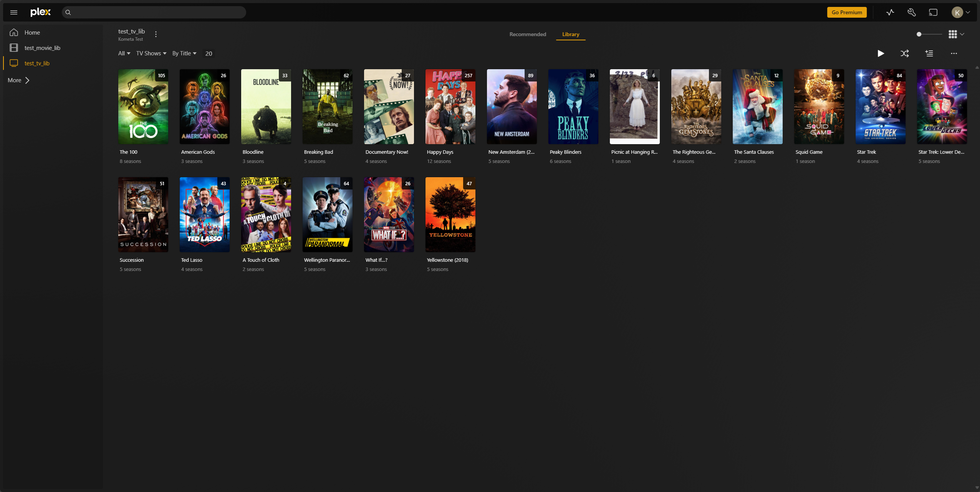This screenshot has height=492, width=980.
Task: Open the By Title sort dropdown
Action: pos(184,53)
